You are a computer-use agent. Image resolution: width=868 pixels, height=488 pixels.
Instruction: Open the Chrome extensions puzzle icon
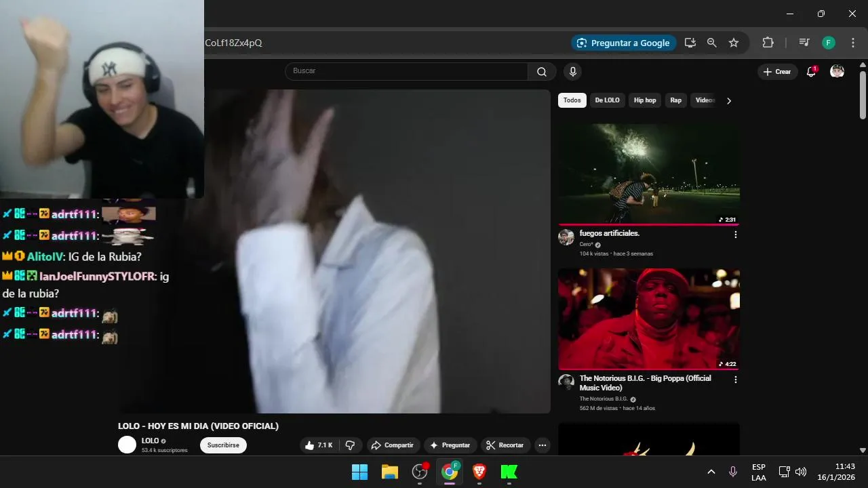click(768, 43)
